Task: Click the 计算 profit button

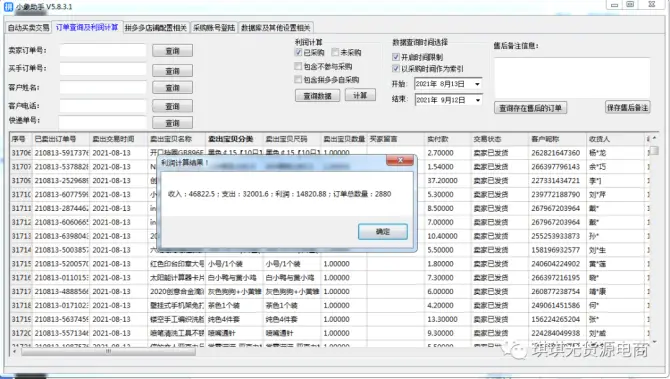Action: [360, 95]
